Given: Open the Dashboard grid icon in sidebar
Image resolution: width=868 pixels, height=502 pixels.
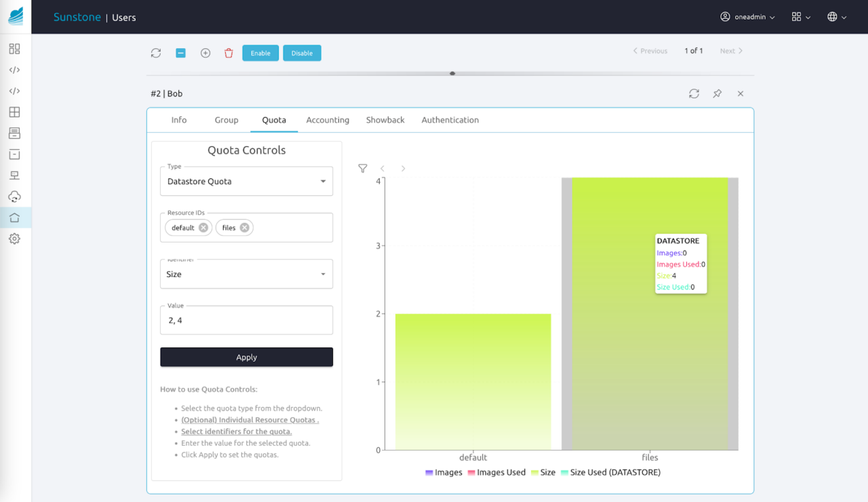Looking at the screenshot, I should pos(14,49).
